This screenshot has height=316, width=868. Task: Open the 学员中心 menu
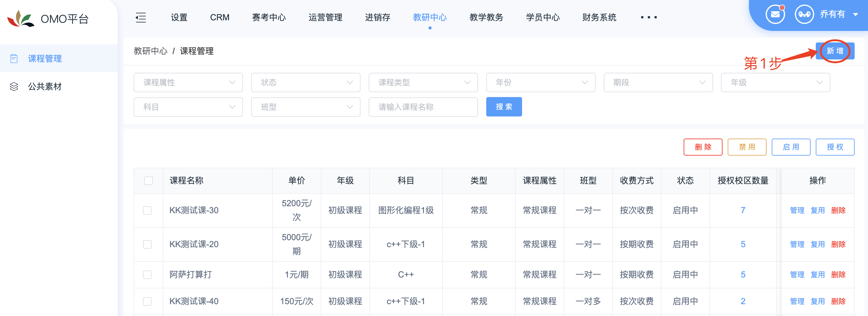coord(543,17)
